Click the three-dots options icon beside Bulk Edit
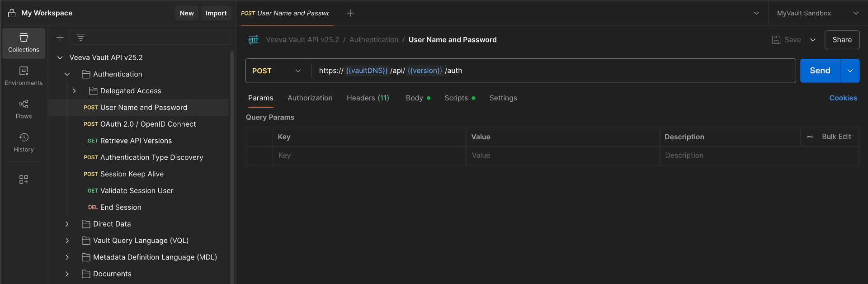 click(810, 137)
